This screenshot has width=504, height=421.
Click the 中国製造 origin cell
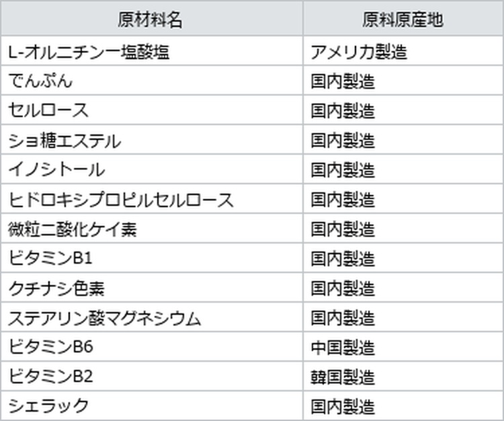coord(403,347)
